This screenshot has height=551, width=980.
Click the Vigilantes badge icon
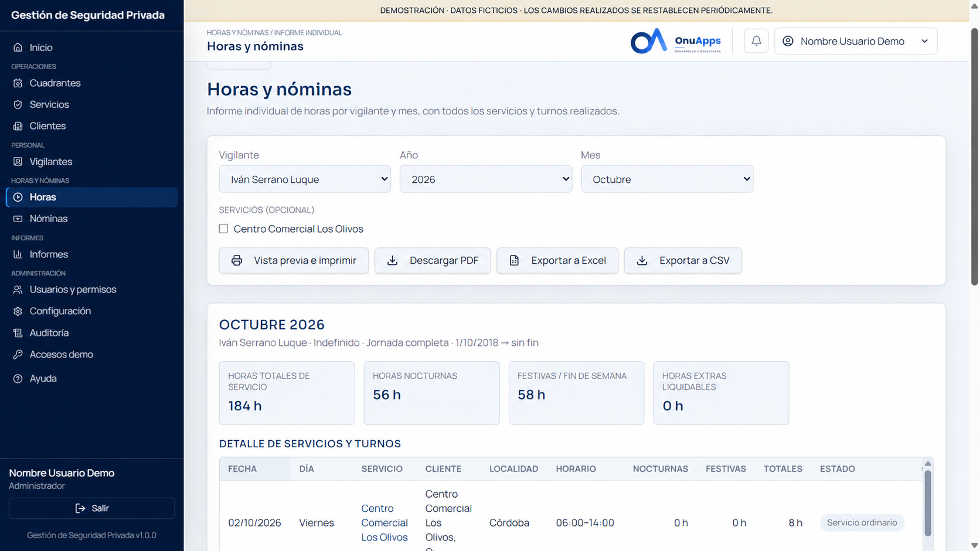[x=18, y=162]
